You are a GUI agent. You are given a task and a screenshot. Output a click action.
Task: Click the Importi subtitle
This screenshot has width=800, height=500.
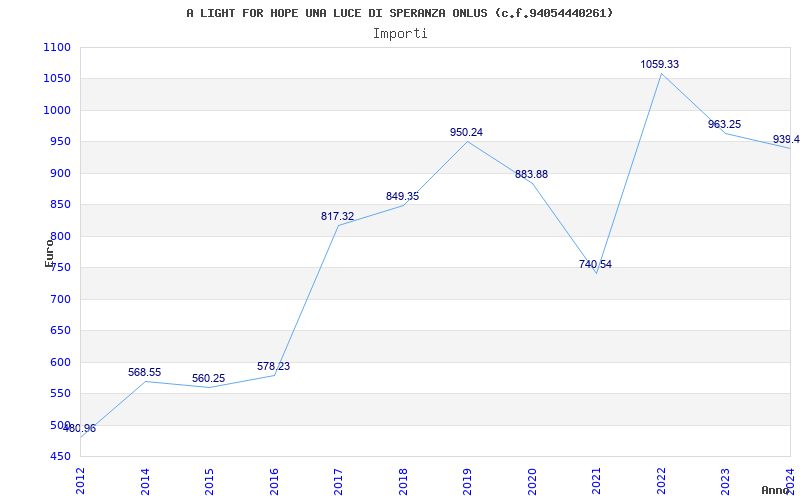click(x=400, y=34)
